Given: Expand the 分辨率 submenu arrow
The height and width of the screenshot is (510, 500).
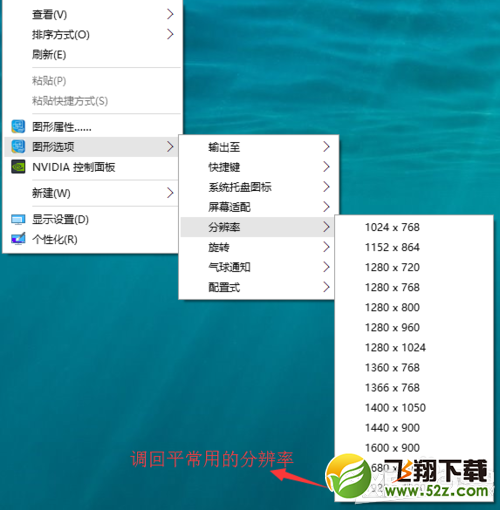Looking at the screenshot, I should click(326, 227).
